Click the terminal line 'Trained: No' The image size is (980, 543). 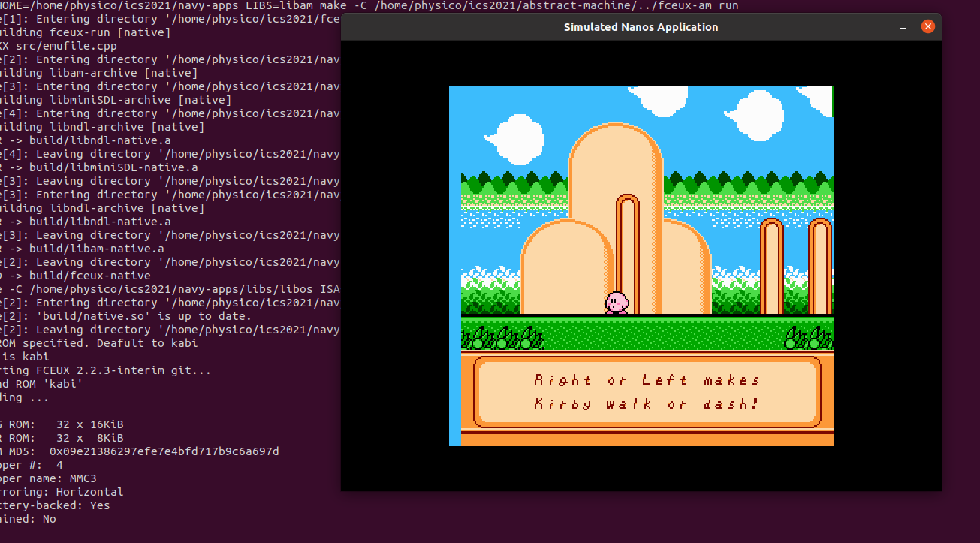pyautogui.click(x=28, y=519)
